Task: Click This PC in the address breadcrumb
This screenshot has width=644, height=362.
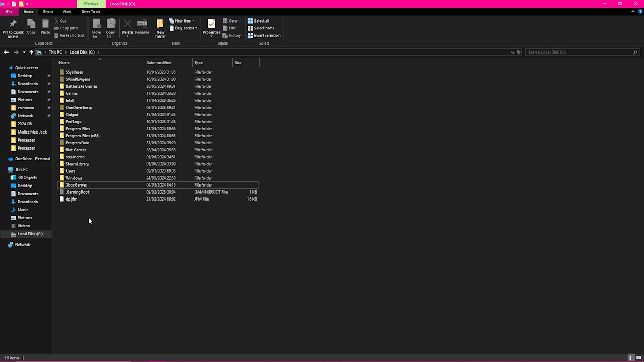Action: pyautogui.click(x=55, y=52)
